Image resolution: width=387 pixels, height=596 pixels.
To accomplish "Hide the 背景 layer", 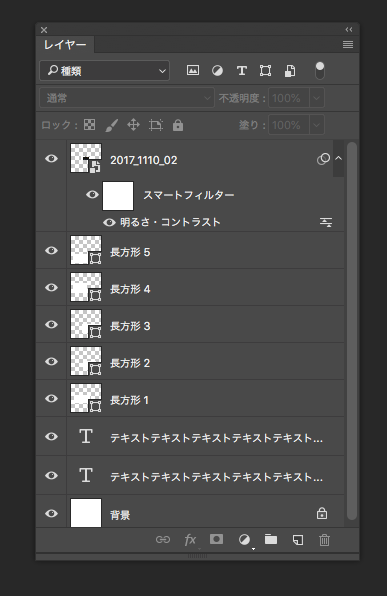I will pyautogui.click(x=51, y=514).
